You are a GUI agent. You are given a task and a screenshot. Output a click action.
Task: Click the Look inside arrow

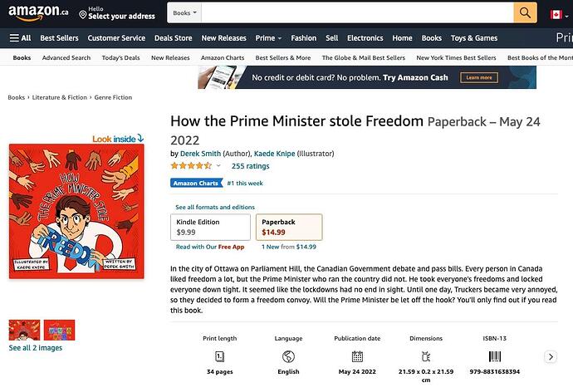(140, 139)
